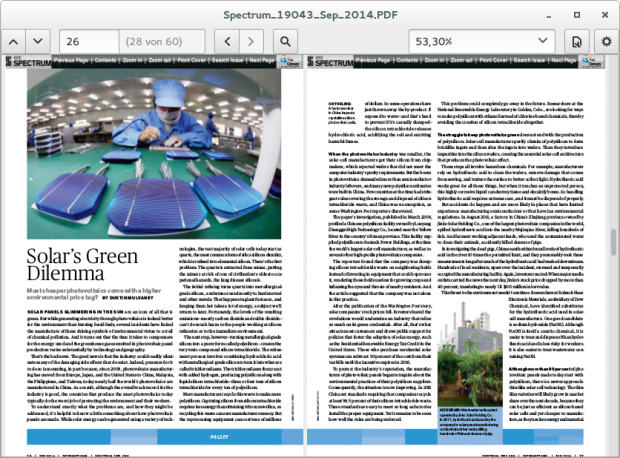
Task: Click the Spectrum logo on left page
Action: (x=29, y=61)
